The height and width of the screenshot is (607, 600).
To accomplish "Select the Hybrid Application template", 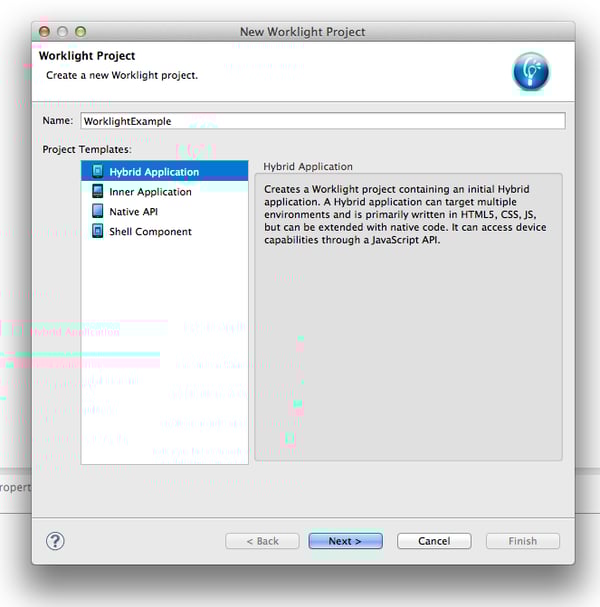I will (x=165, y=171).
